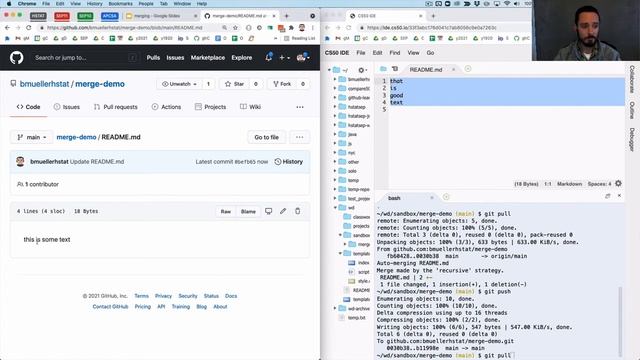The width and height of the screenshot is (640, 360).
Task: Open Marketplace in GitHub header
Action: (x=208, y=58)
